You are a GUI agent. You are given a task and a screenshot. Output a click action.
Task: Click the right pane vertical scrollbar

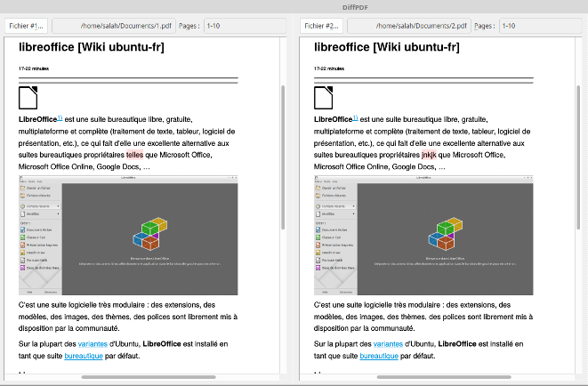pos(578,157)
